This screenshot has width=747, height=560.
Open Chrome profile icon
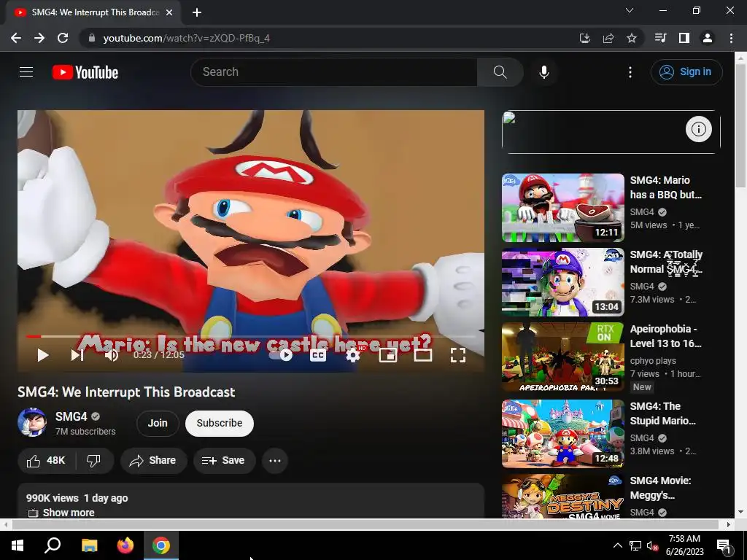(708, 38)
